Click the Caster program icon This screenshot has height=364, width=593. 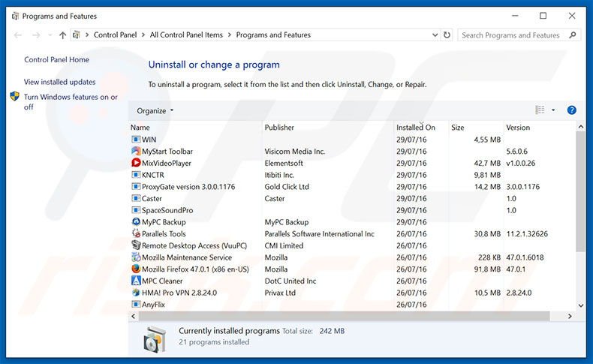coord(136,198)
